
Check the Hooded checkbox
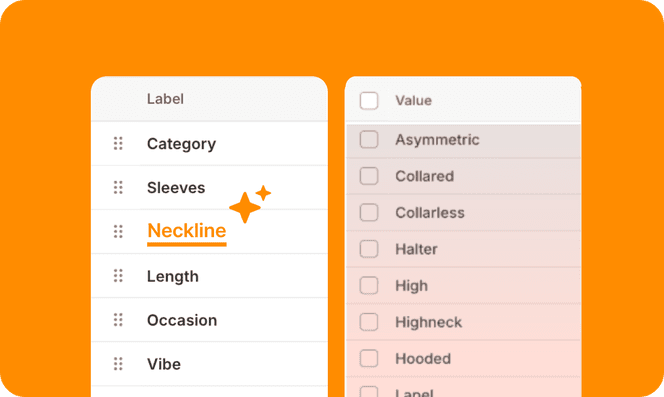[x=369, y=358]
